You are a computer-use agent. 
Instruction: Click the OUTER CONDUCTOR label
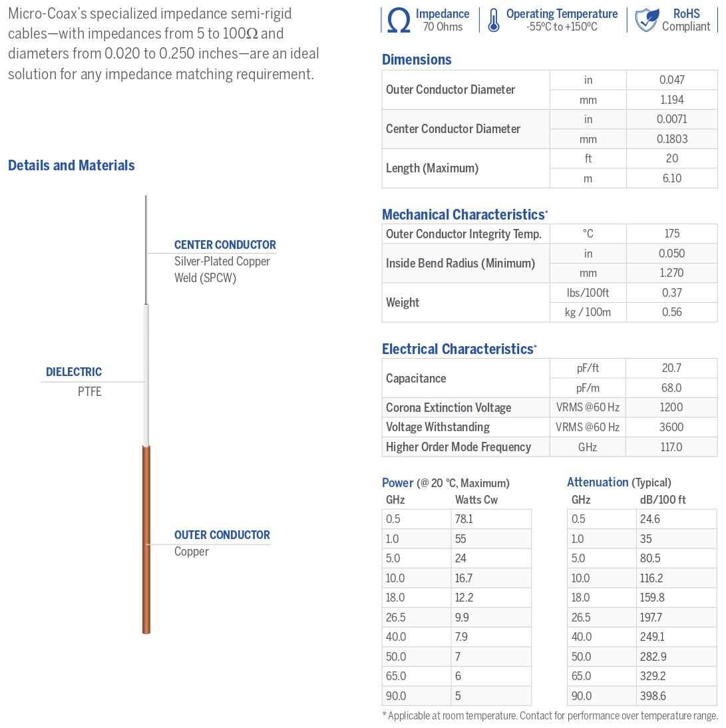[x=222, y=535]
